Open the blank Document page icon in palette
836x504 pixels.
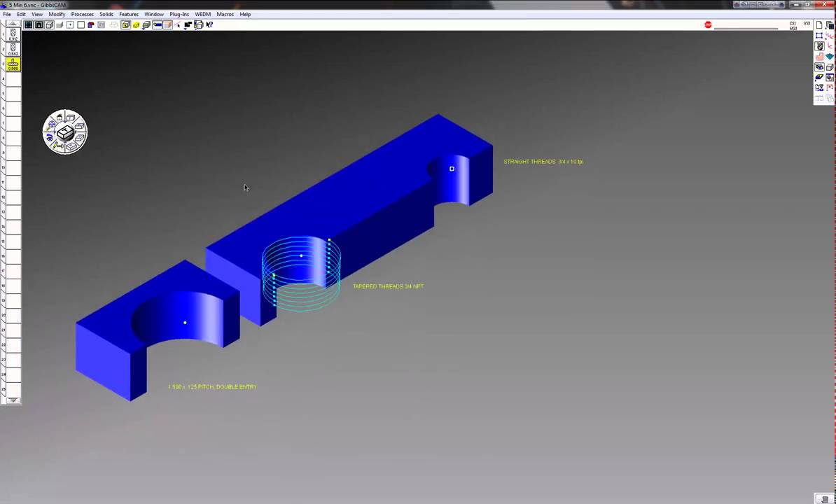click(819, 25)
